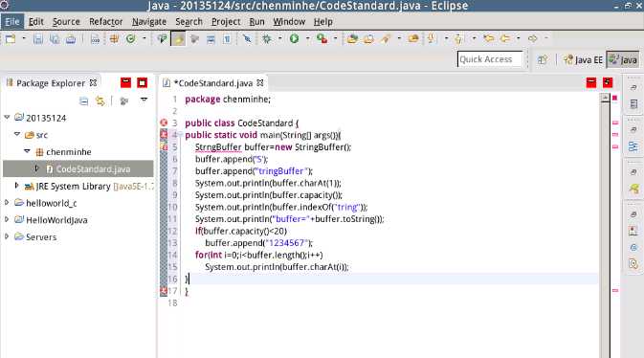Click Collapse All in Package Explorer
The width and height of the screenshot is (644, 358).
(x=84, y=101)
